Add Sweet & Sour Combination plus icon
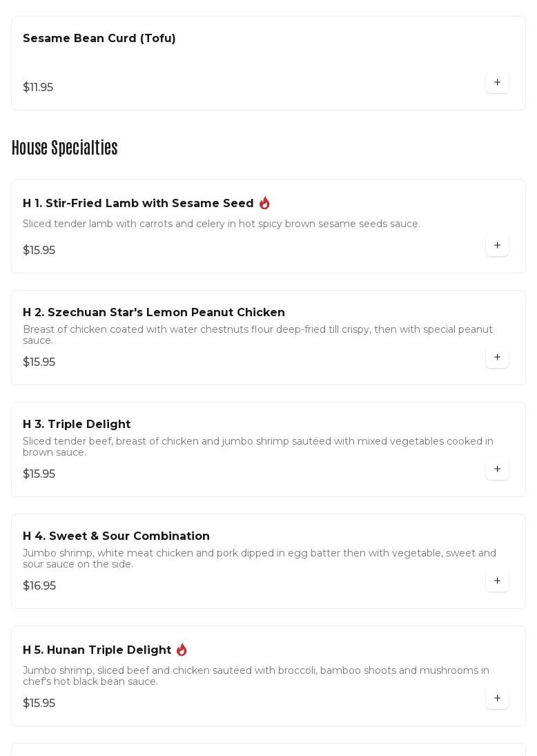Viewport: 537px width, 756px height. pos(497,581)
